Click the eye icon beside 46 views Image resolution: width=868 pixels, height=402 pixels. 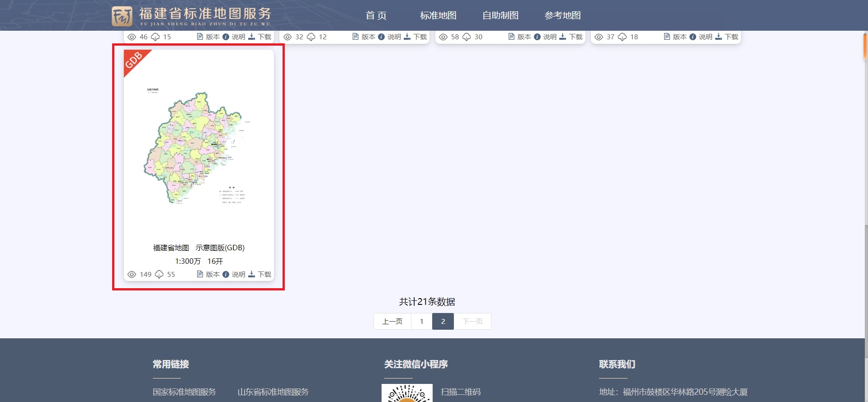[132, 37]
